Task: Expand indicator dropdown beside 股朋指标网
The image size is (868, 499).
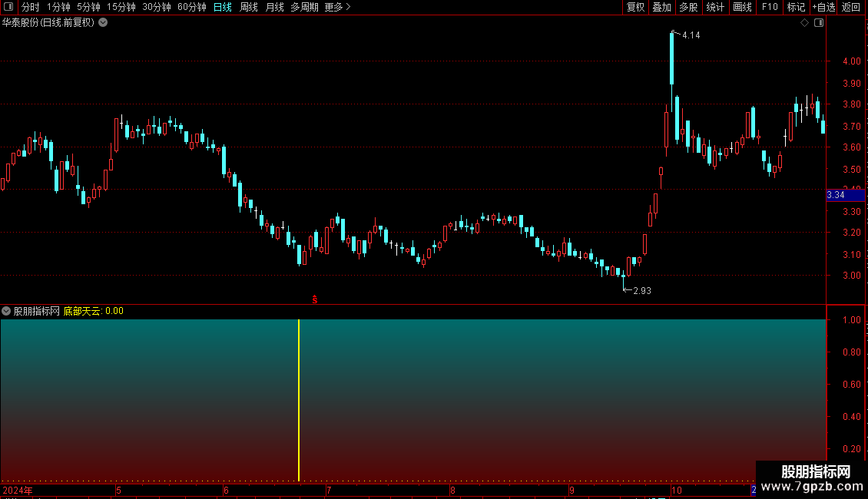Action: [6, 311]
